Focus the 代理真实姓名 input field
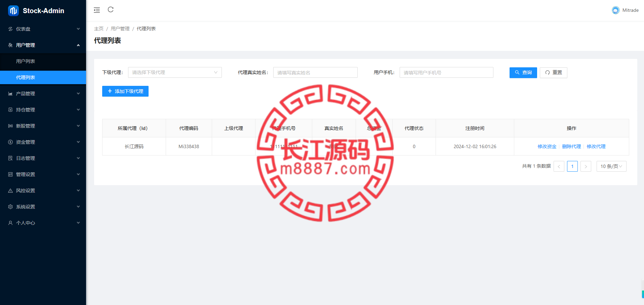This screenshot has height=305, width=644. (315, 72)
